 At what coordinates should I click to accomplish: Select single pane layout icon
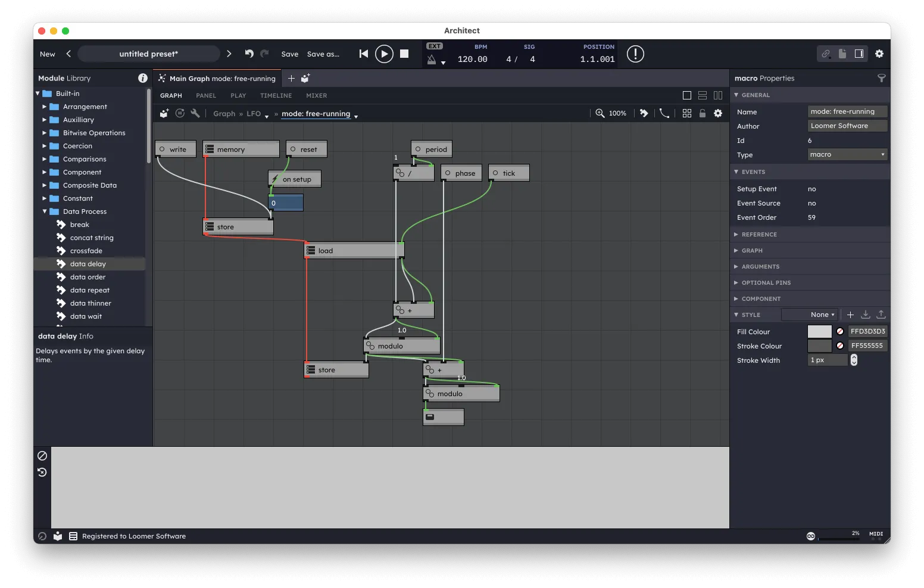tap(687, 95)
